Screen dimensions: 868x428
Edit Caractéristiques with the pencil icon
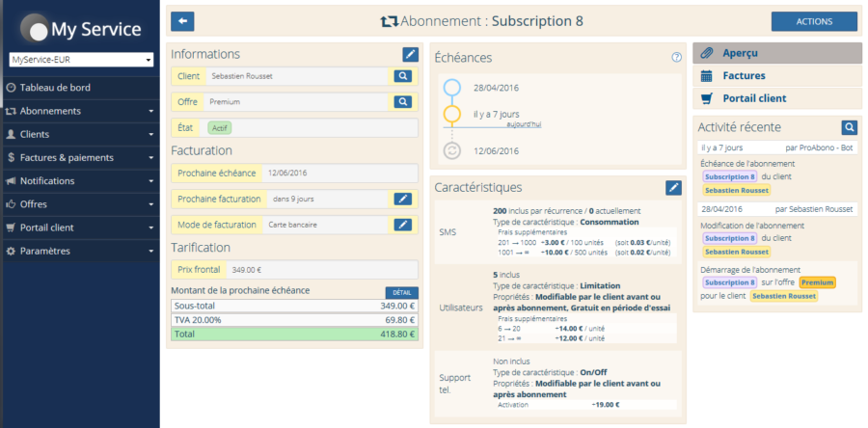(674, 187)
